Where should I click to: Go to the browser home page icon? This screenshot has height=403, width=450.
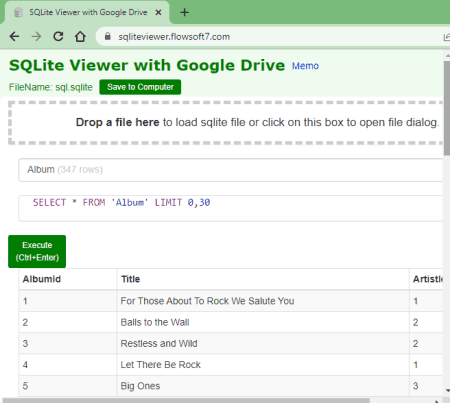(x=80, y=36)
